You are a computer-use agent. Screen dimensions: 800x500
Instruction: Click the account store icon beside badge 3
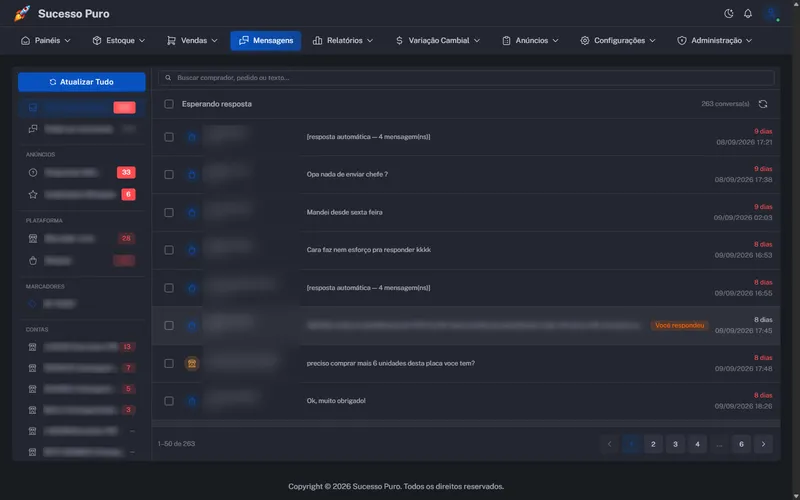[x=33, y=410]
